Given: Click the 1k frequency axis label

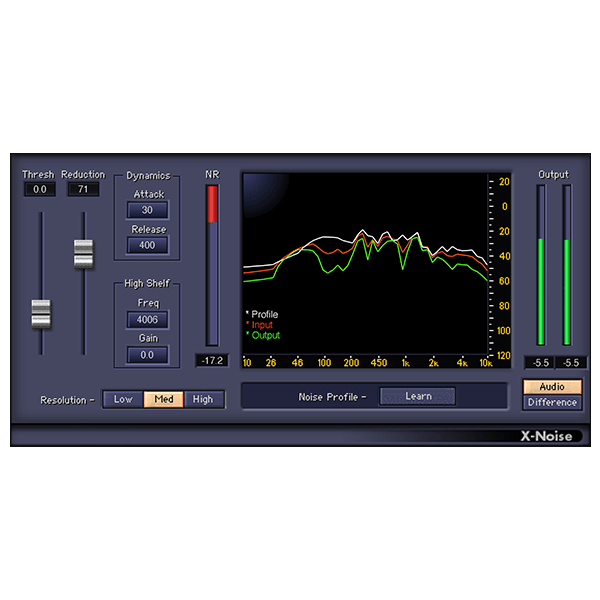Looking at the screenshot, I should point(406,363).
